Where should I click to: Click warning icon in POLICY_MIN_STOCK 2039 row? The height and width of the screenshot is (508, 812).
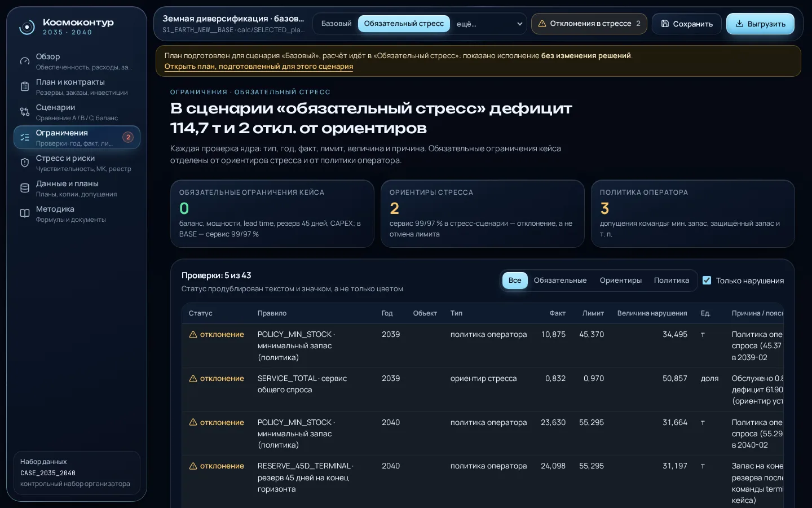pyautogui.click(x=193, y=335)
